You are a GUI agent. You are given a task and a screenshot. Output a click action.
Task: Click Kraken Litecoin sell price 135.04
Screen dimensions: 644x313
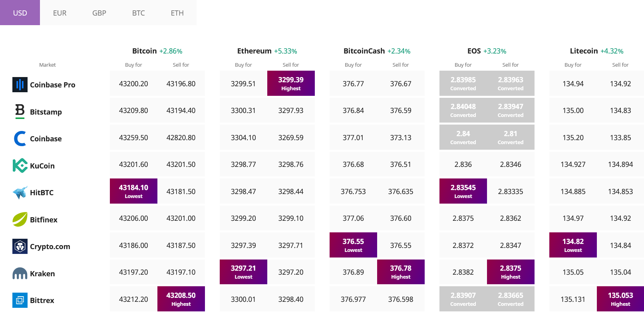620,272
